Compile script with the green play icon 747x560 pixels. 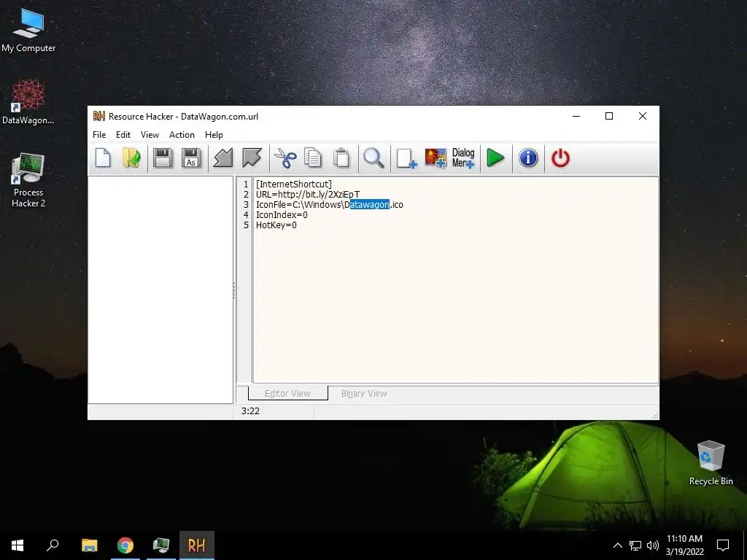click(x=495, y=158)
